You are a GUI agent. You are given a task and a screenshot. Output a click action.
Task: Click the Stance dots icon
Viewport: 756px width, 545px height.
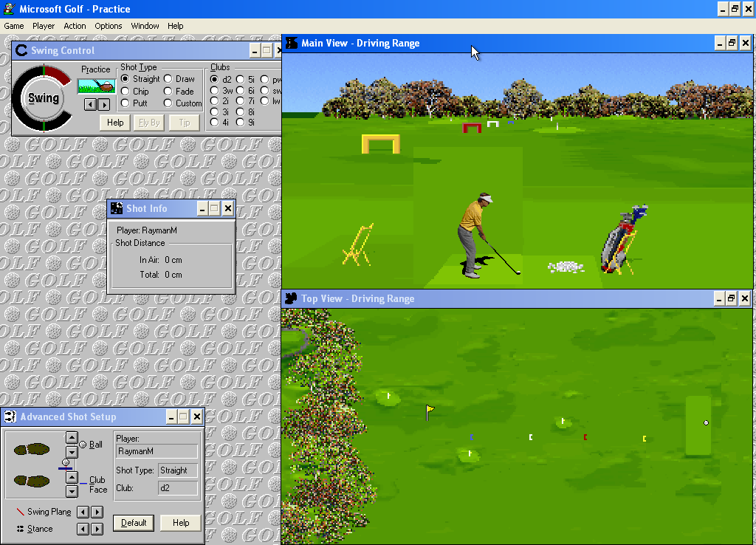point(20,529)
